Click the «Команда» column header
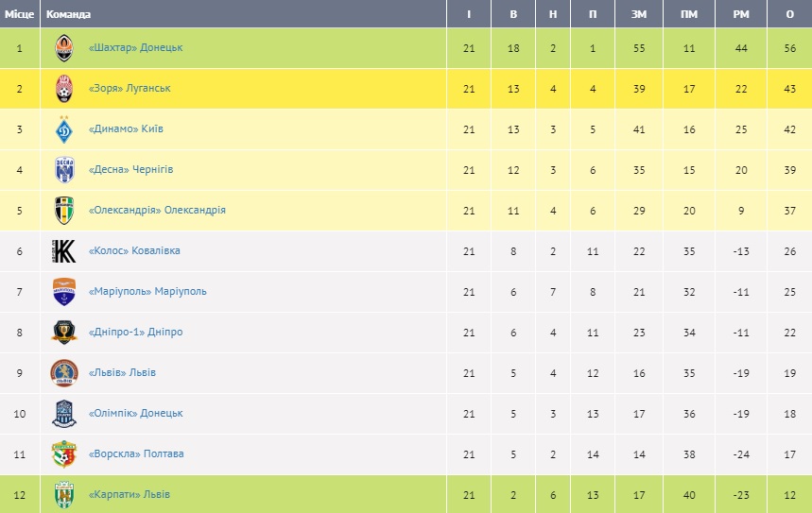 [x=69, y=14]
